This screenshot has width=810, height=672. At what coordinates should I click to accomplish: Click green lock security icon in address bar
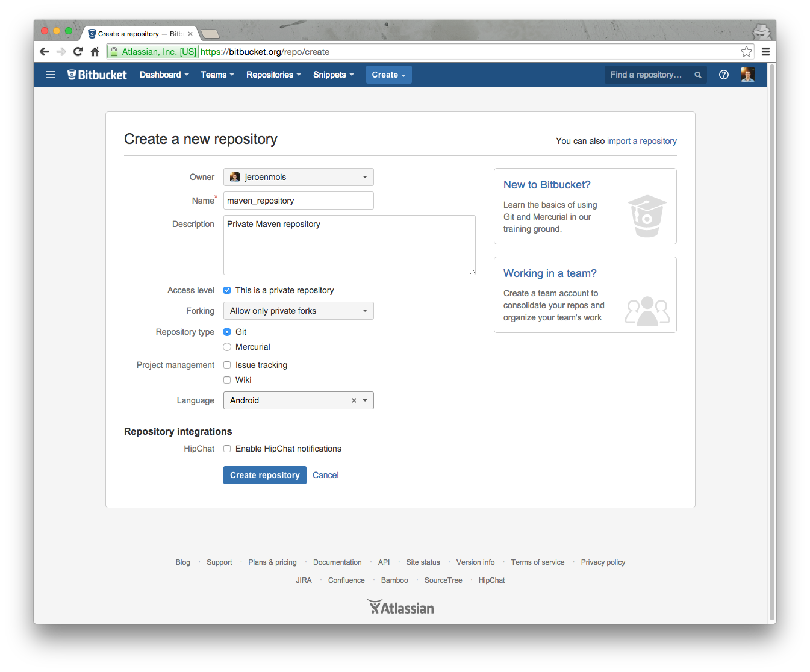114,52
